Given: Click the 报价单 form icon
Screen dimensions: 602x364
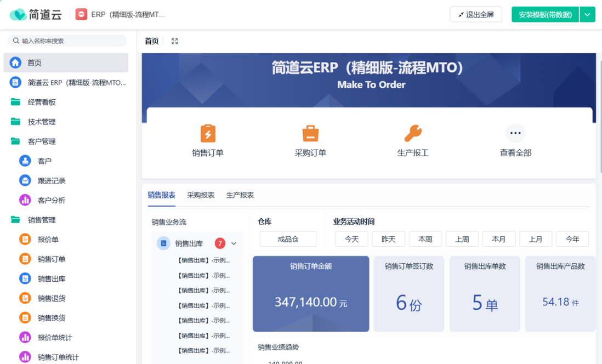Looking at the screenshot, I should 25,239.
